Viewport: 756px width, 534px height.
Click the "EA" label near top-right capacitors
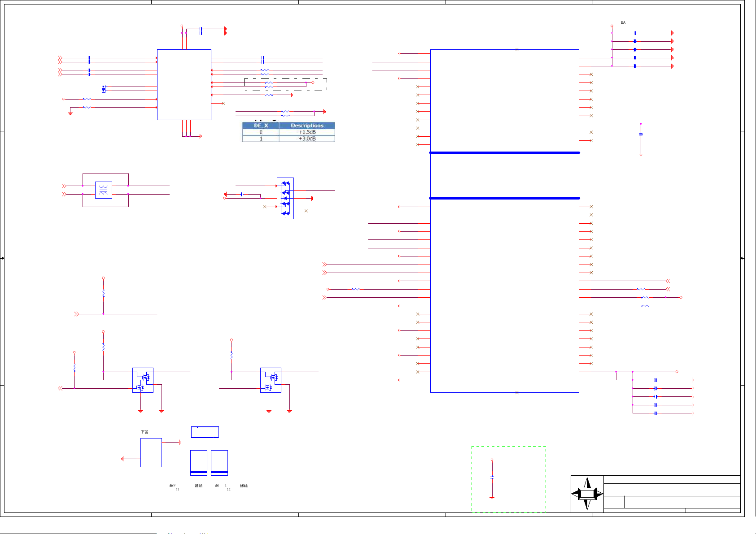(623, 22)
